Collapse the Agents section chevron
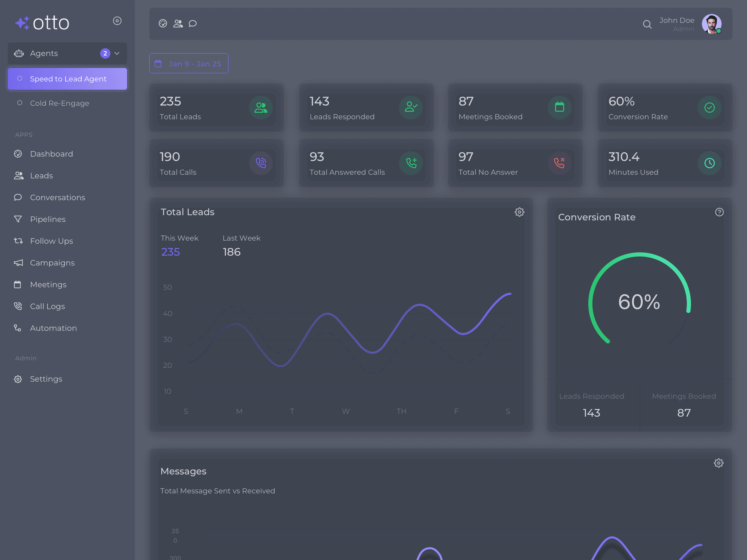This screenshot has width=747, height=560. (117, 53)
